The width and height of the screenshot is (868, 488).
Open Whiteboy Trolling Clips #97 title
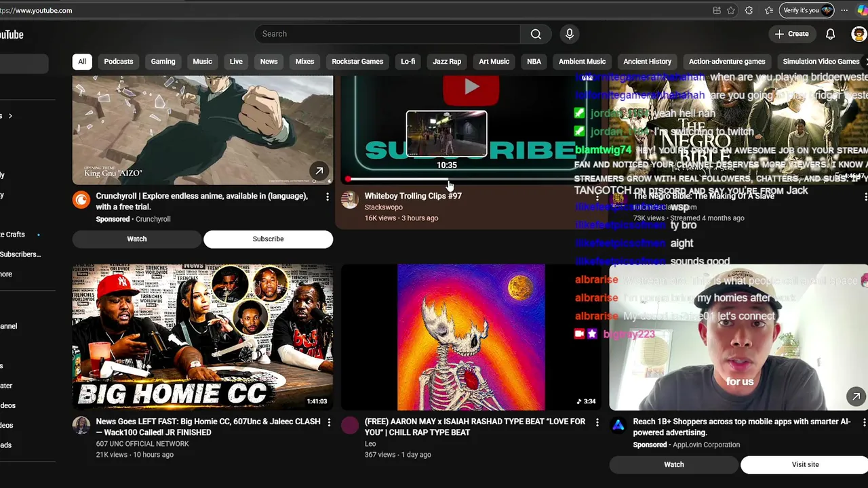(x=413, y=196)
